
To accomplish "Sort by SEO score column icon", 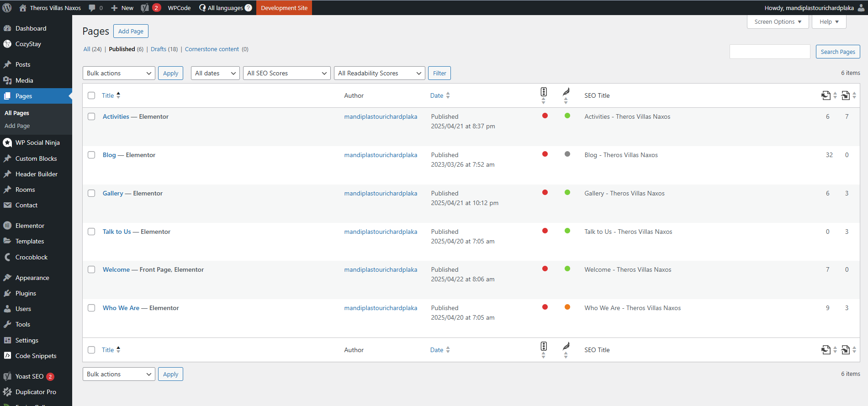I will tap(544, 93).
